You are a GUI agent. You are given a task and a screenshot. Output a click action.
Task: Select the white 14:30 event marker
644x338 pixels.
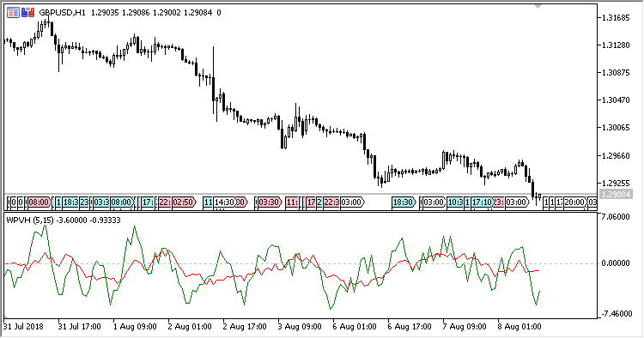click(x=224, y=202)
